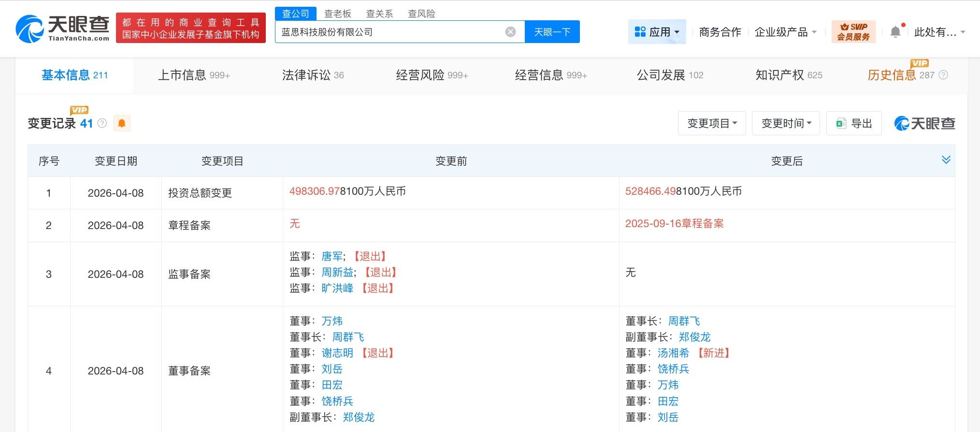Open 饶桥兵 in the 变更后 column

pos(673,369)
